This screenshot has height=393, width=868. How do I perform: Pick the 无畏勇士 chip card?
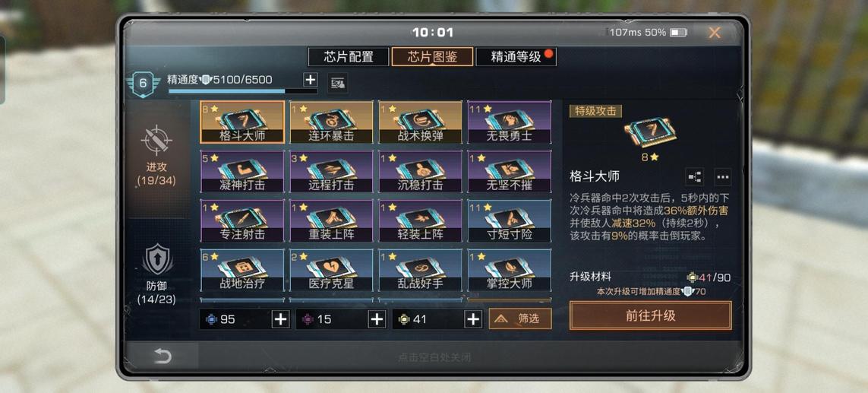coord(510,122)
